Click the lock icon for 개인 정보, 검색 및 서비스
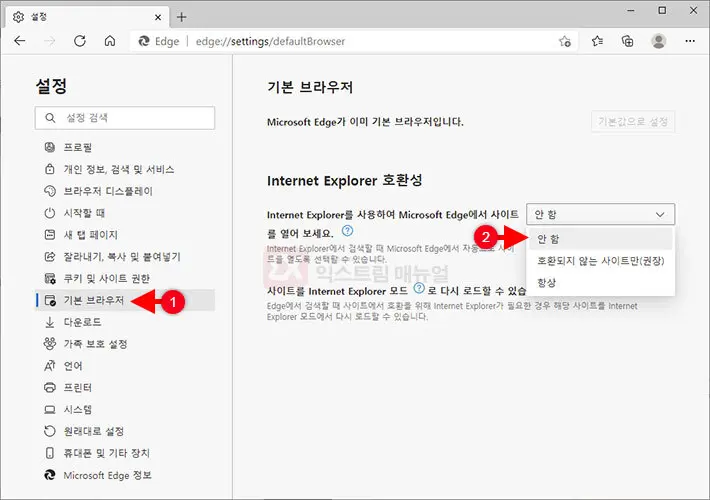Viewport: 710px width, 500px height. (50, 169)
